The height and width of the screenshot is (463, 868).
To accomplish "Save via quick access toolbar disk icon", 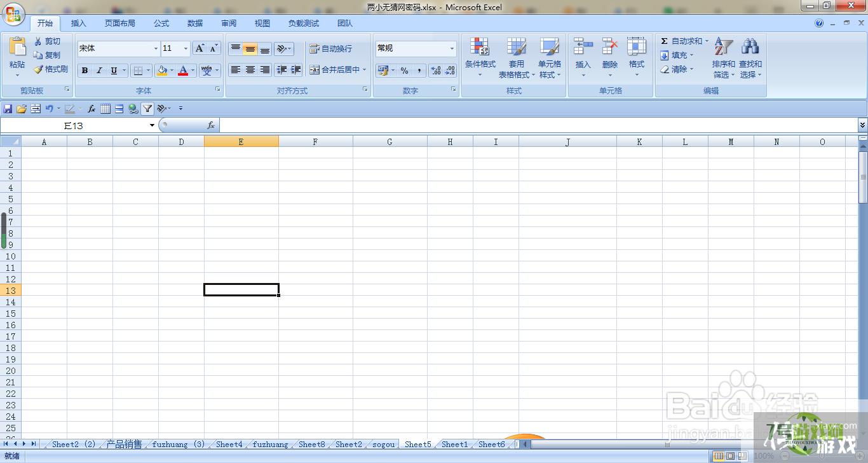I will point(8,109).
